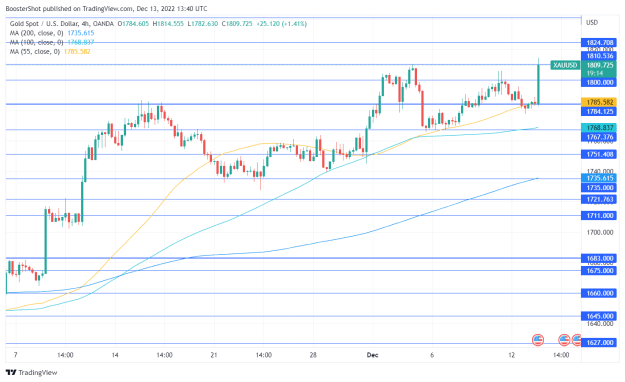Open the leftmost US flag economic event marker

538,340
